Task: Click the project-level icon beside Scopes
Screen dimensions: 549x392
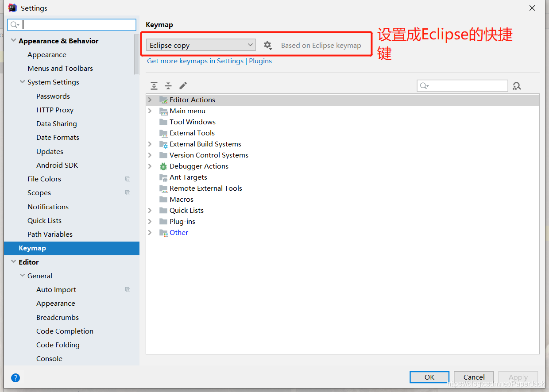Action: coord(128,193)
